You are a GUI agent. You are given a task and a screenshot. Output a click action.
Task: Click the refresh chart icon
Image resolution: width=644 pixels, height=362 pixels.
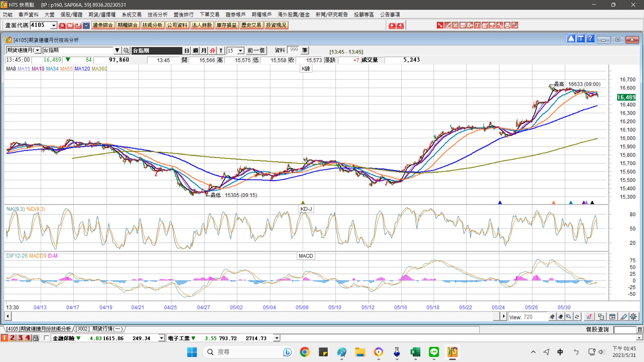(x=577, y=317)
